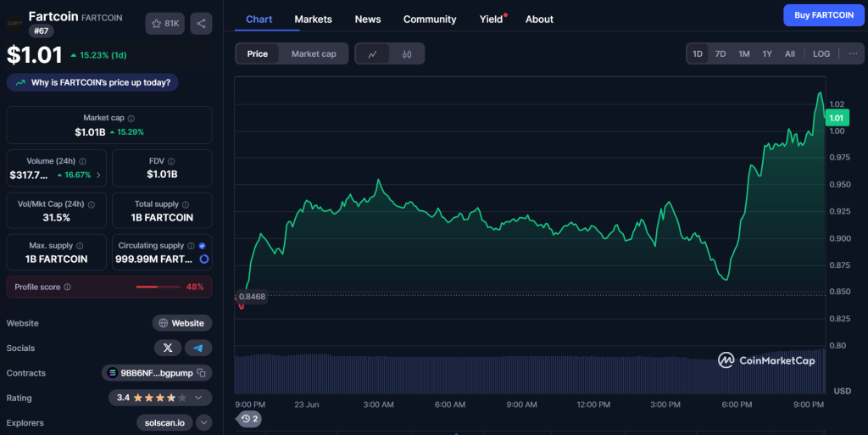This screenshot has width=868, height=435.
Task: Click the 16.67% volume change
Action: (75, 175)
